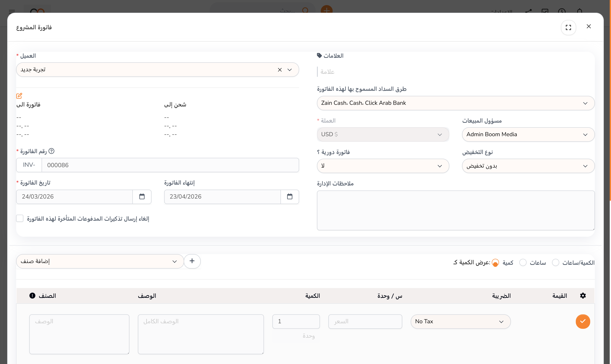Open the invoice number help tooltip
Screen dimensions: 611x364
click(x=52, y=151)
